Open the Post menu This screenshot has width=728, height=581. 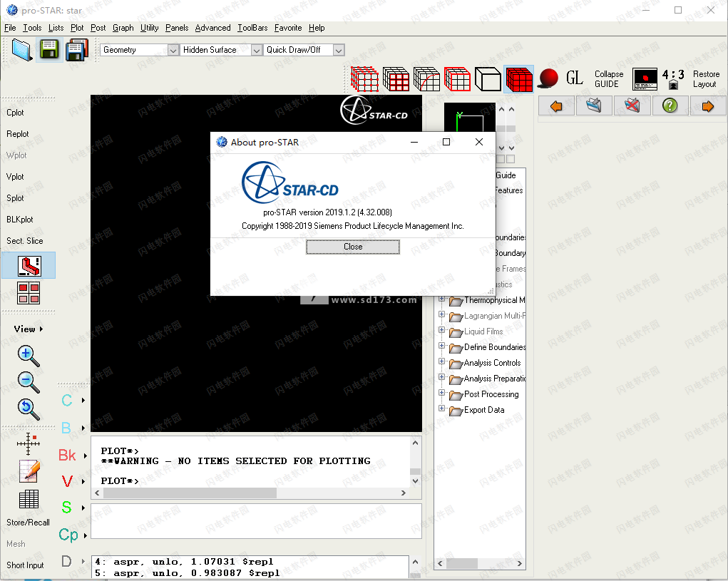[x=98, y=28]
